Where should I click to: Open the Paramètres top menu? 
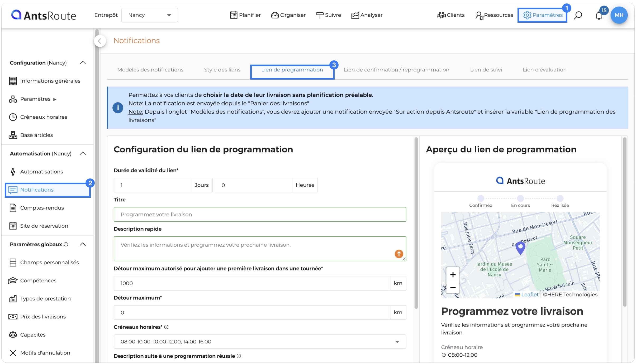pos(543,15)
